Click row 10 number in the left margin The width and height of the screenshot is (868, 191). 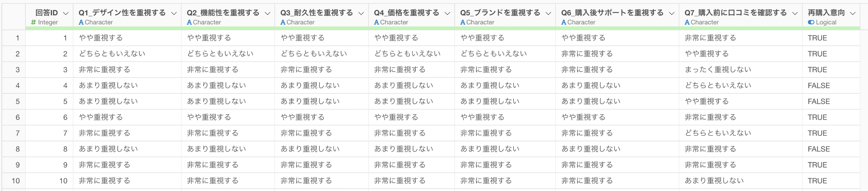16,181
